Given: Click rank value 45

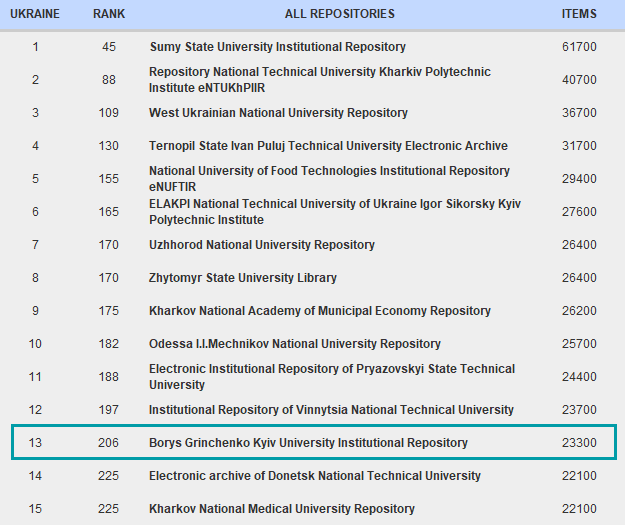Looking at the screenshot, I should pos(109,47).
